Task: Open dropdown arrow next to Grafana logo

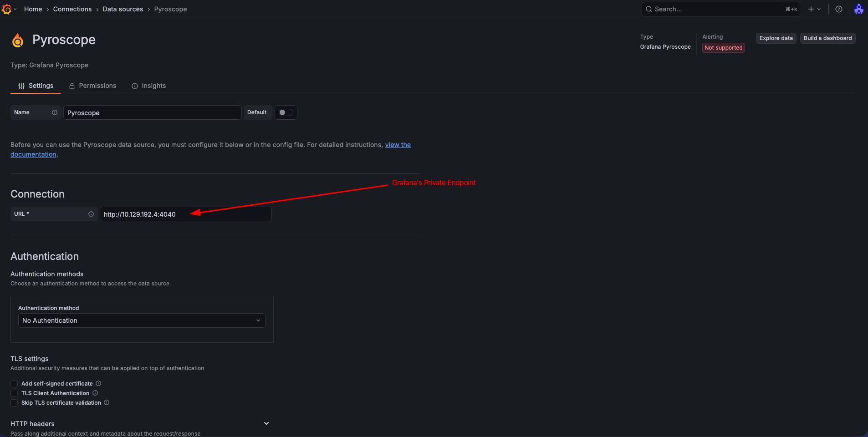Action: (15, 9)
